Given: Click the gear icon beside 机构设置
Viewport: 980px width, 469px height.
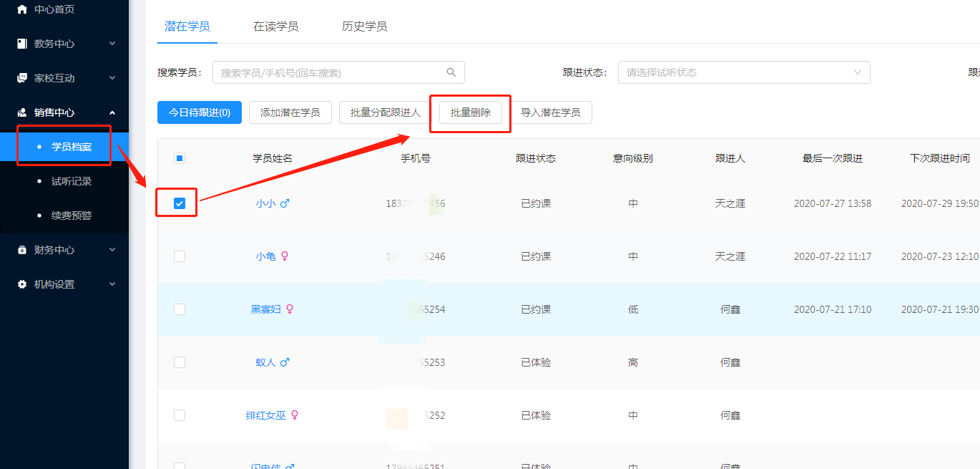Looking at the screenshot, I should pyautogui.click(x=22, y=284).
